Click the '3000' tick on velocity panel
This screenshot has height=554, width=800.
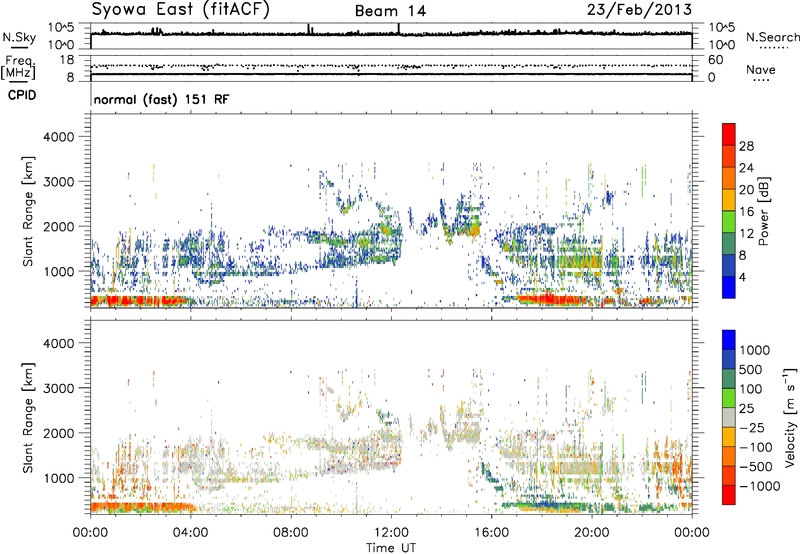(58, 388)
